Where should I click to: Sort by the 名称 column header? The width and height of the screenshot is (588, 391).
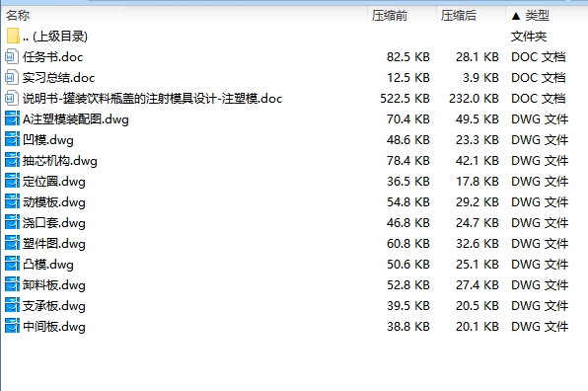18,16
